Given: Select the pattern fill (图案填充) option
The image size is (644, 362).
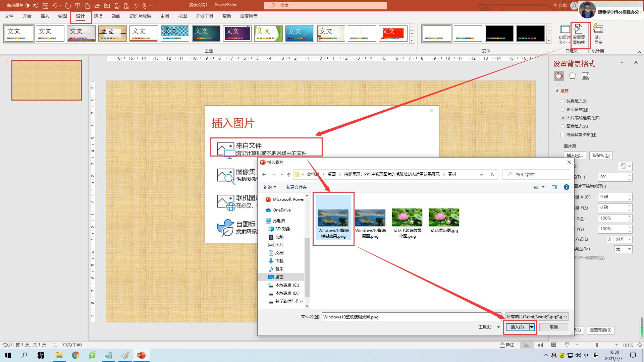Looking at the screenshot, I should [563, 126].
